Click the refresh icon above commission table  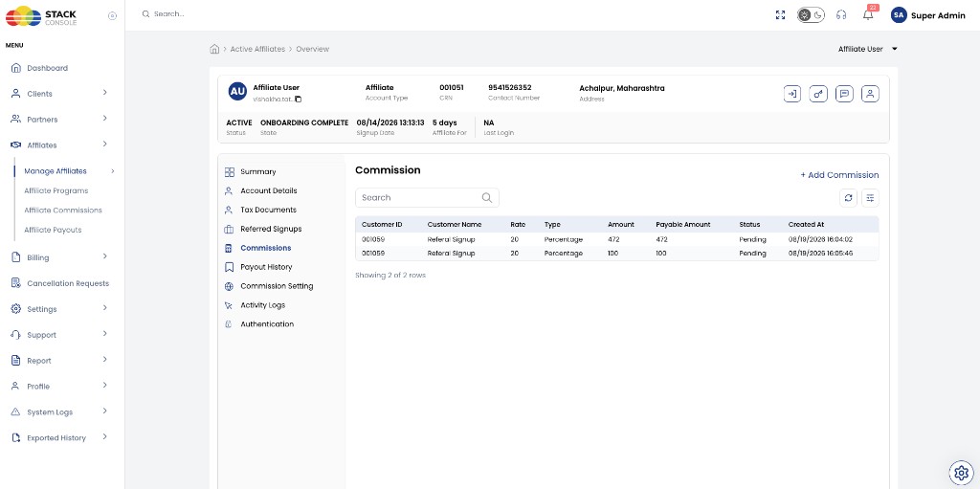tap(848, 197)
